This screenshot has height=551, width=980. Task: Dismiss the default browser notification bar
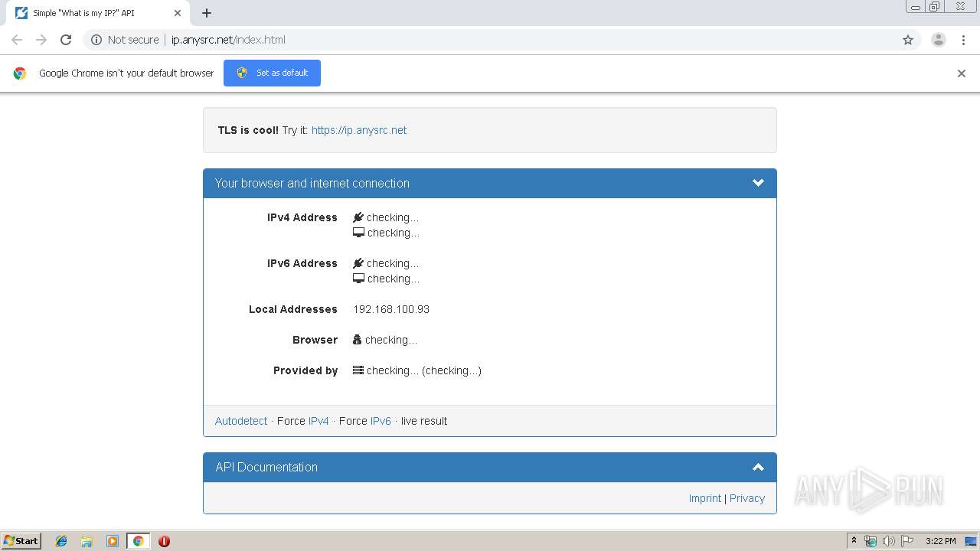[962, 73]
